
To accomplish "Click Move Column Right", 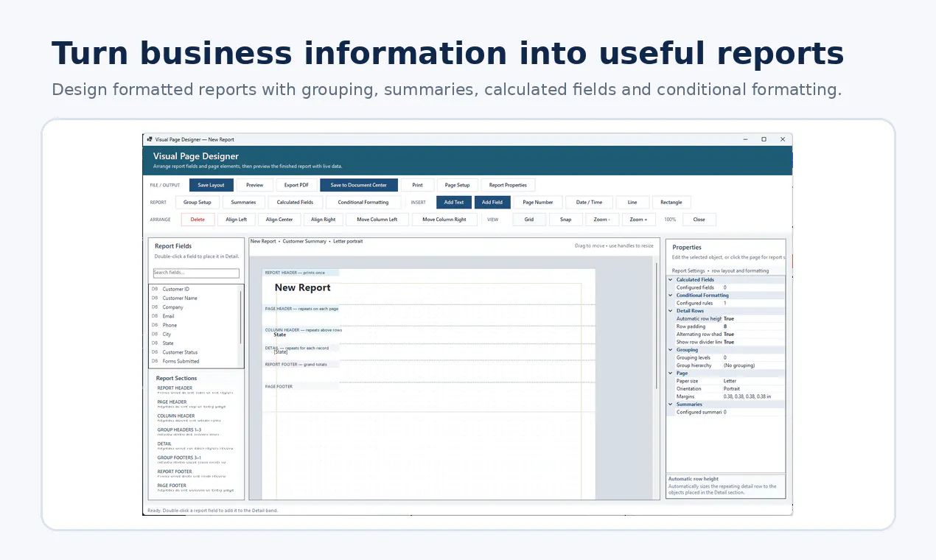I will (x=444, y=220).
